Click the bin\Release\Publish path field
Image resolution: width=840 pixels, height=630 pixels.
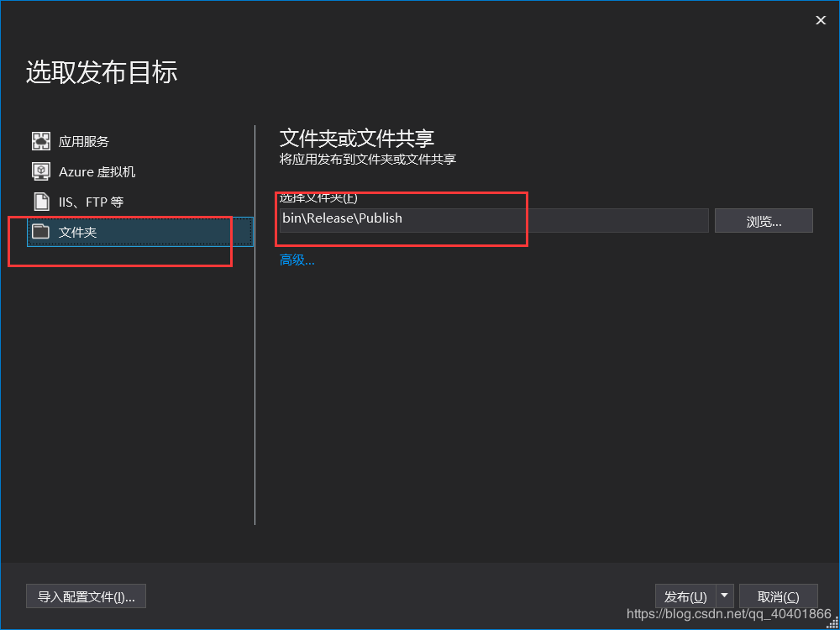420,220
